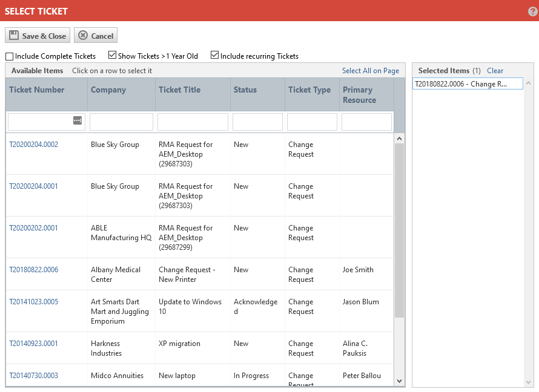Sort by the Ticket Number column header
The height and width of the screenshot is (392, 539).
pos(37,90)
